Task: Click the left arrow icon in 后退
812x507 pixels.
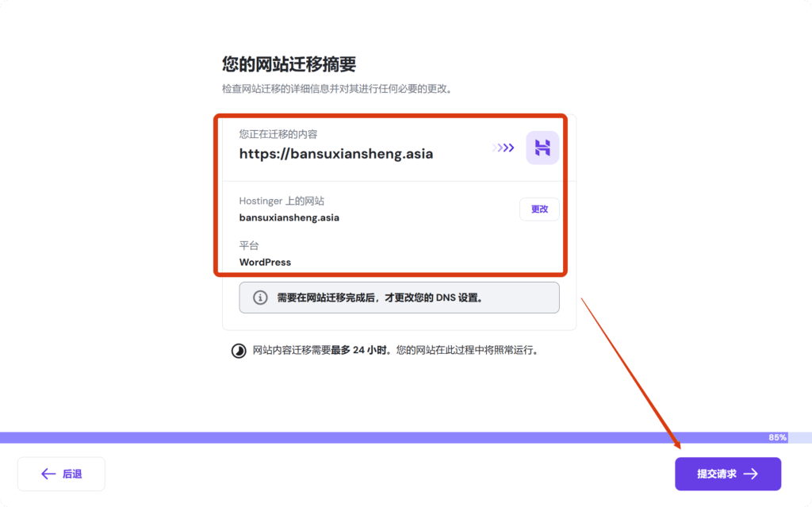Action: pos(48,474)
